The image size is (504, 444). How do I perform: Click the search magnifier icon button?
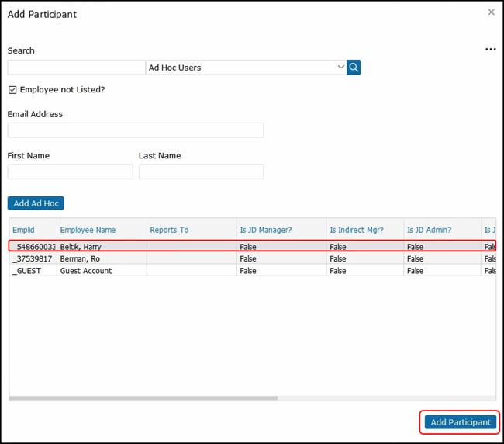[x=354, y=68]
